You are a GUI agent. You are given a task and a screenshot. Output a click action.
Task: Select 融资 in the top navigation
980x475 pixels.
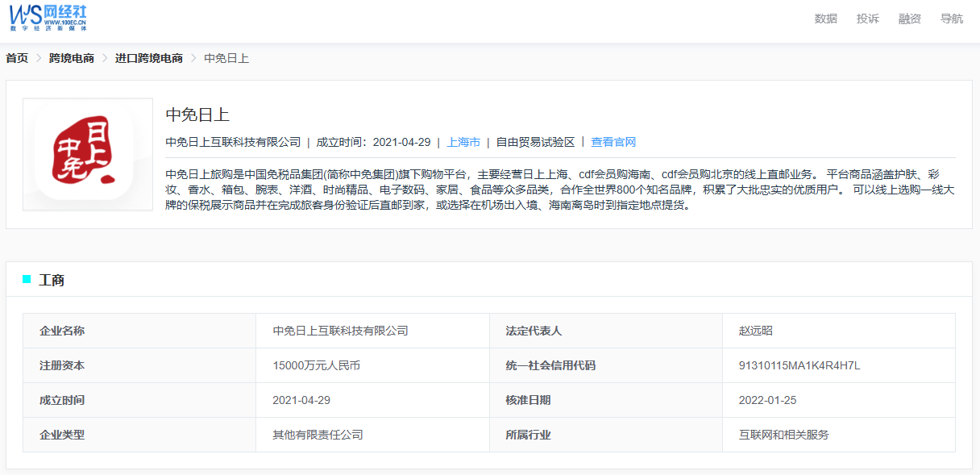910,19
